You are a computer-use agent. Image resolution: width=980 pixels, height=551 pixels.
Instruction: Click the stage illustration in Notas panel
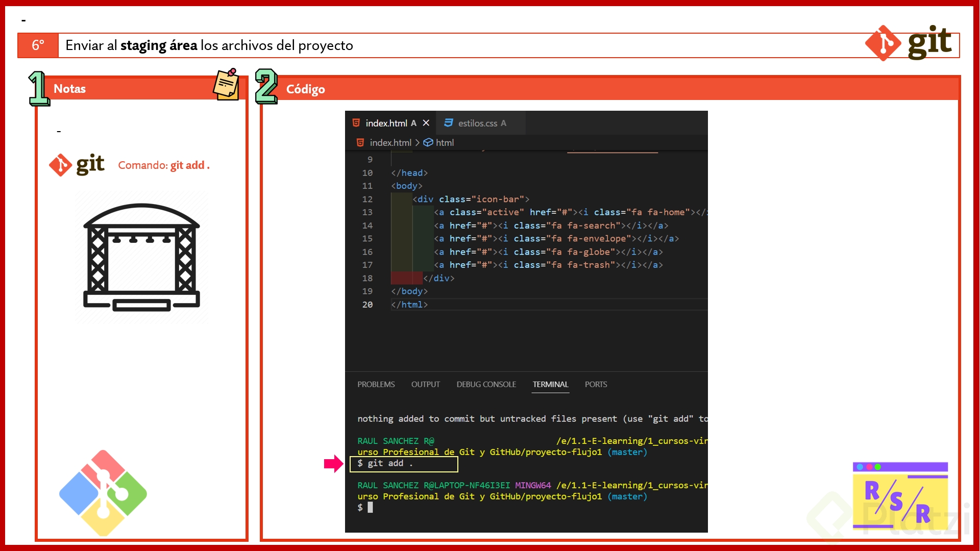click(141, 258)
